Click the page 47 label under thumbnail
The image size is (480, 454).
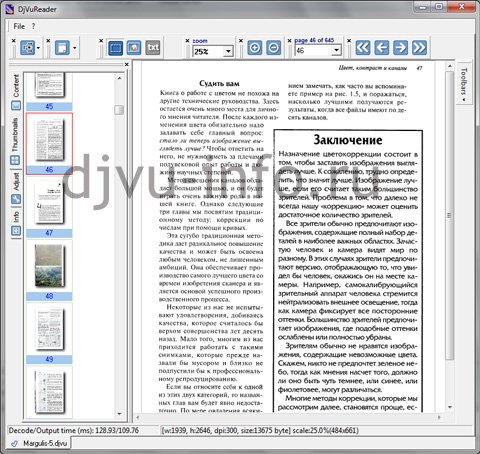tap(49, 233)
